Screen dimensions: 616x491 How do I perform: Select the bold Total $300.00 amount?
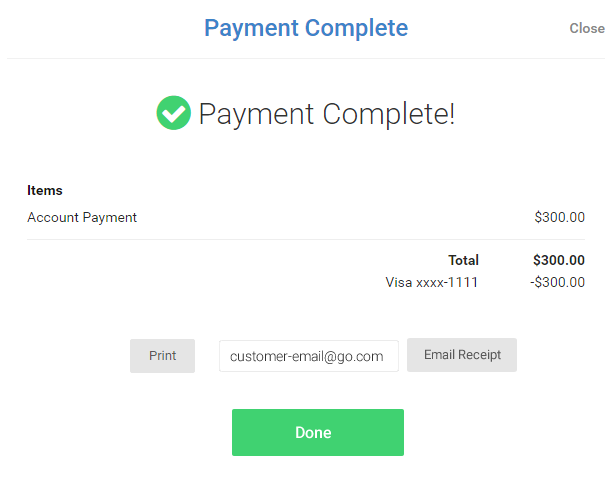point(559,260)
